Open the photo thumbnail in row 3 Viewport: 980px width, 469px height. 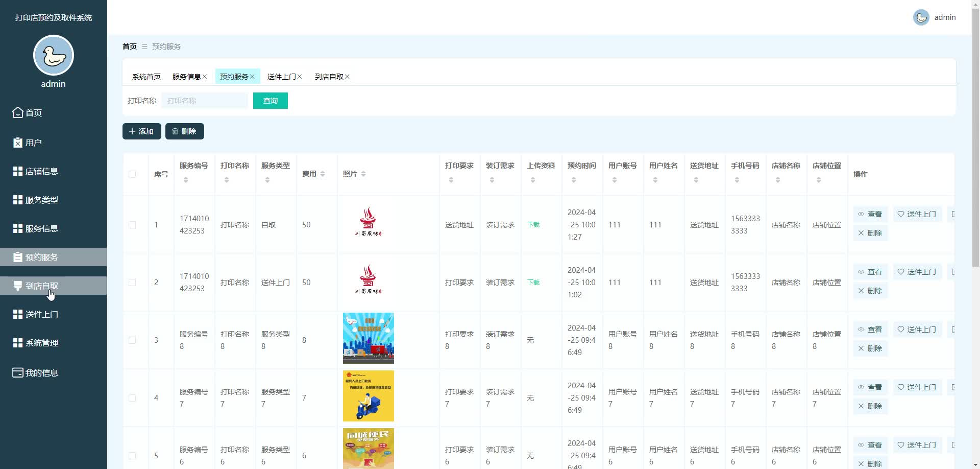369,338
